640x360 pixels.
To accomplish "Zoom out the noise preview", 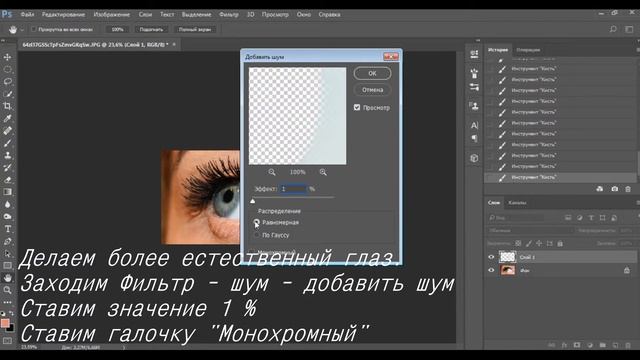I will click(272, 172).
